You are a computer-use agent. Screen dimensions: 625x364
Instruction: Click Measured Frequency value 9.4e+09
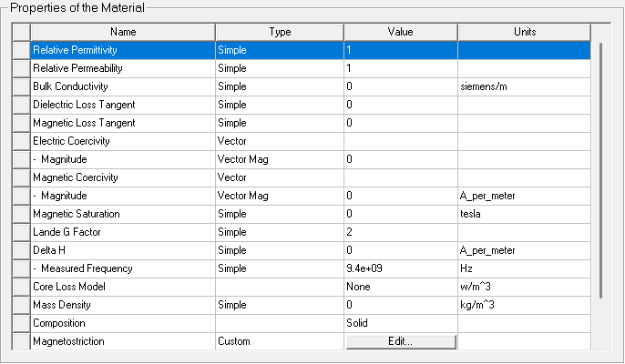coord(401,268)
